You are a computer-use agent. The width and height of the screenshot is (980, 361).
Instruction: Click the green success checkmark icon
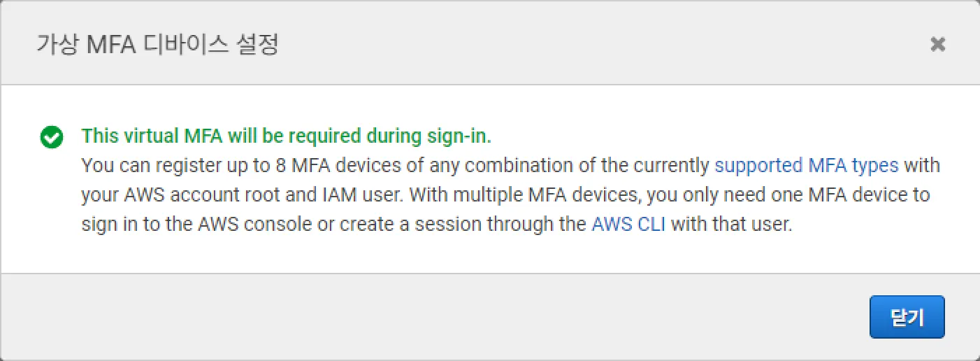click(52, 137)
